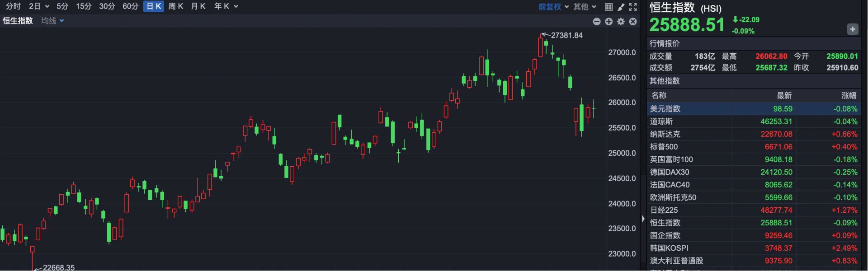Expand chart to fullscreen

(633, 7)
